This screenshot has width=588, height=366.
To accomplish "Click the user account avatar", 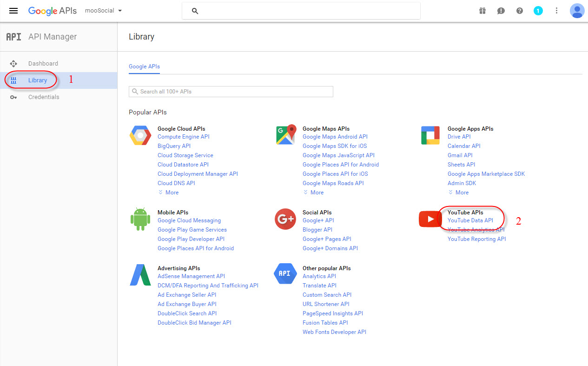I will coord(577,11).
